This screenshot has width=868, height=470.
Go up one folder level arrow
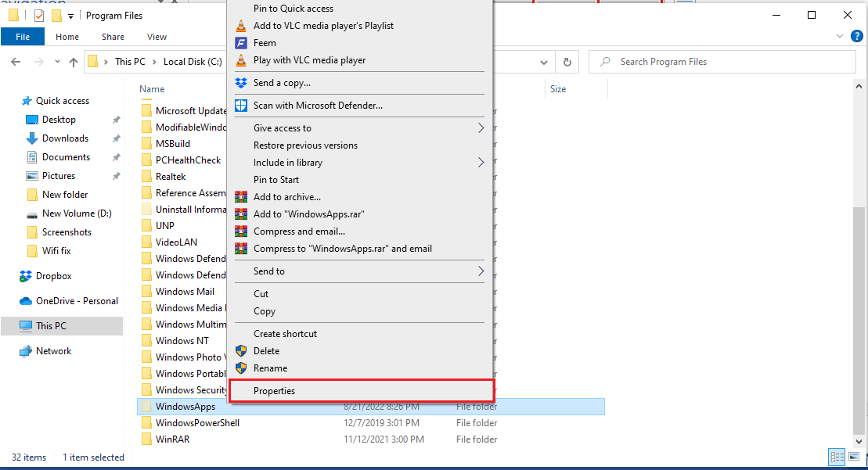click(73, 62)
